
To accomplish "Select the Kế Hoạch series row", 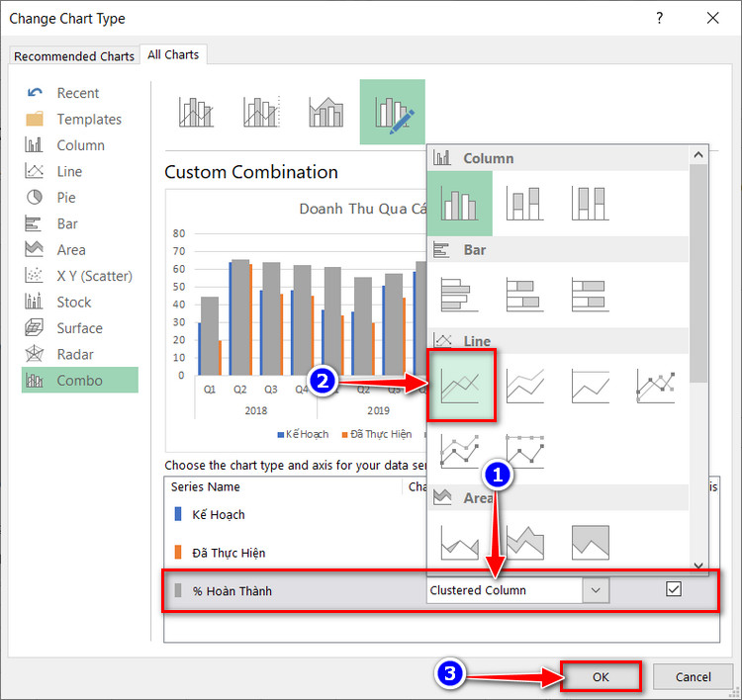I will pyautogui.click(x=295, y=514).
